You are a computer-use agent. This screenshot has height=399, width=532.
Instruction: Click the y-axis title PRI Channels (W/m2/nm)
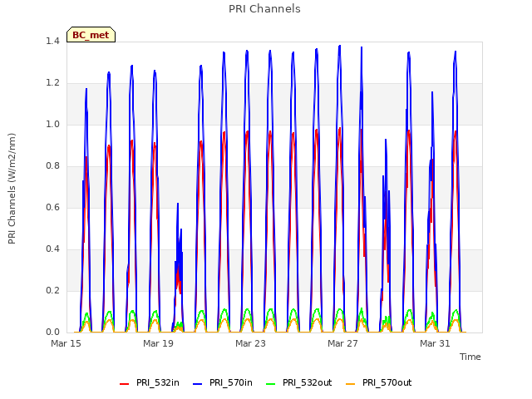coord(12,189)
